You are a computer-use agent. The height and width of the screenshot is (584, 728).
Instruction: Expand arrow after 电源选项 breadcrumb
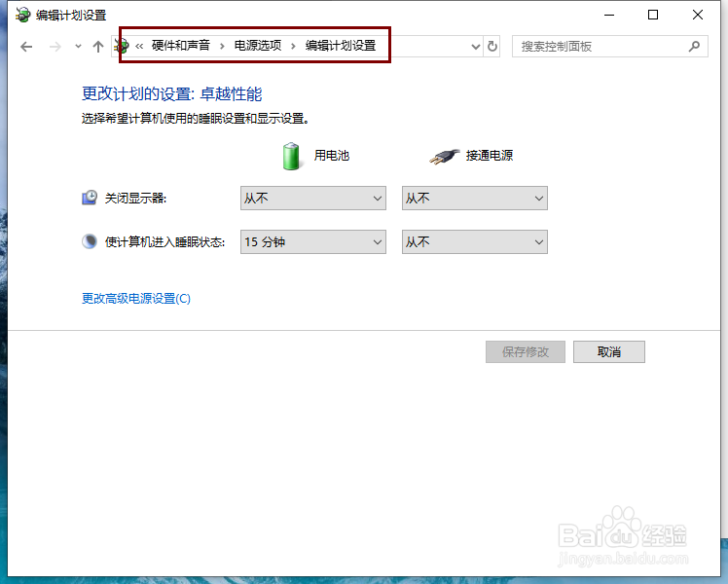(x=293, y=46)
